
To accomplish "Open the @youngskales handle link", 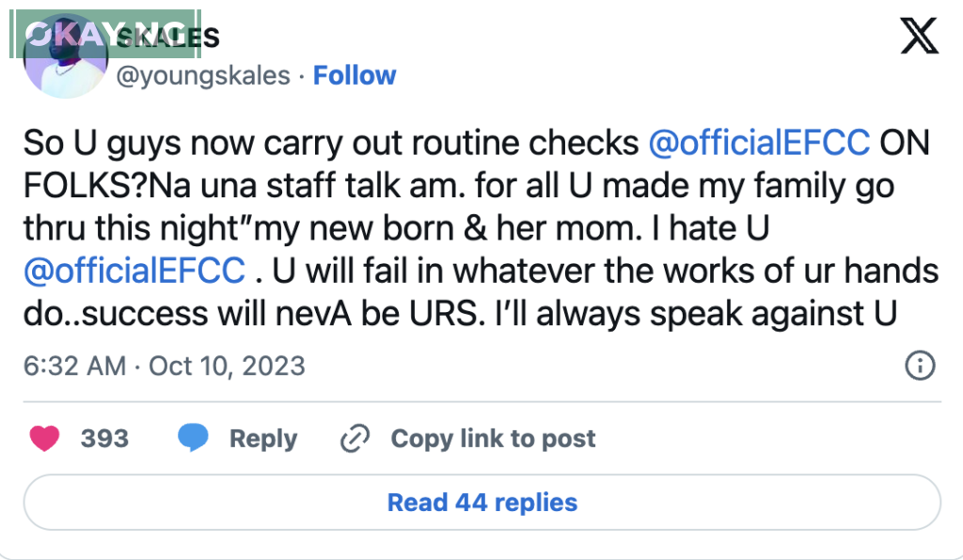I will tap(202, 75).
